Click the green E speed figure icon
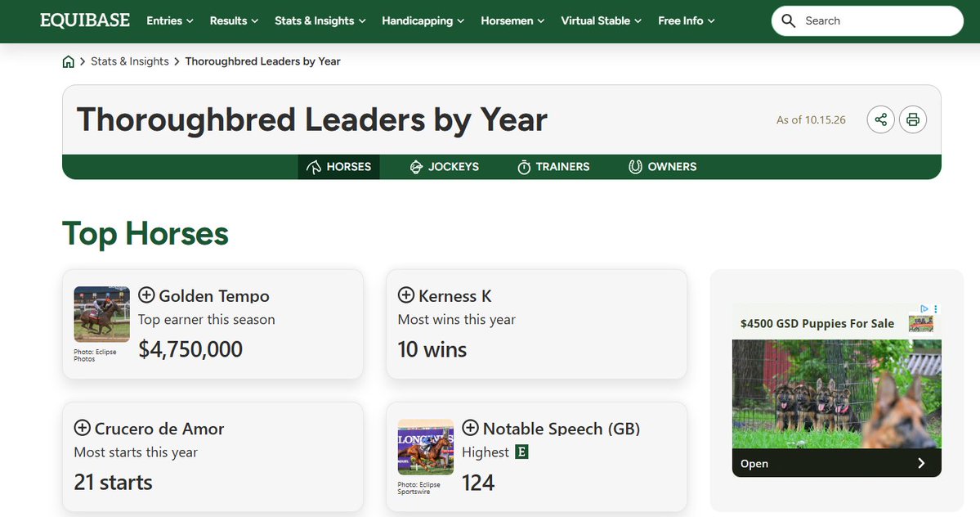The image size is (980, 517). tap(521, 452)
